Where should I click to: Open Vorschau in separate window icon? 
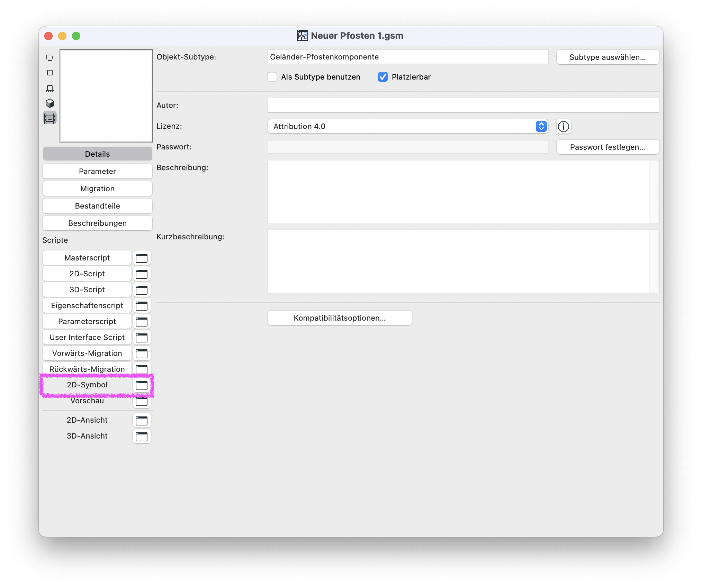pos(142,401)
